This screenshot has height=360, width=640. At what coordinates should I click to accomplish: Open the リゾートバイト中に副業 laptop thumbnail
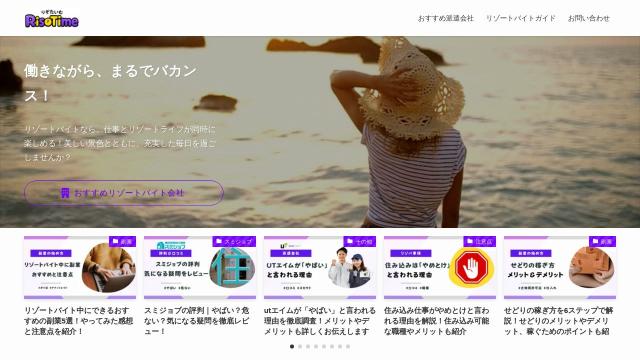tap(80, 267)
